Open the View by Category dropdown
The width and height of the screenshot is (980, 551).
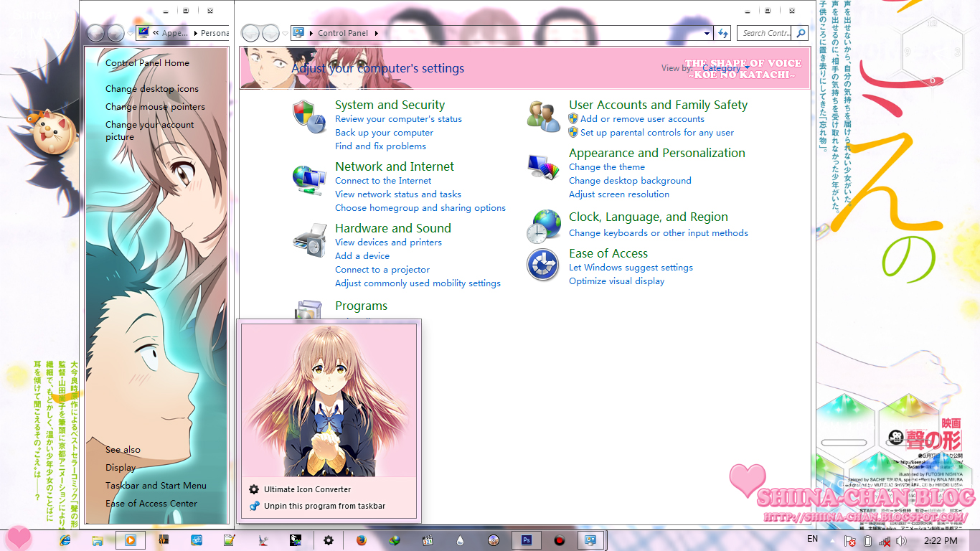[726, 68]
